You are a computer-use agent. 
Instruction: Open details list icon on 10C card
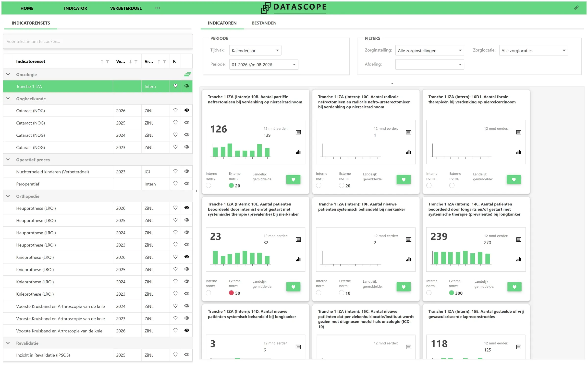tap(408, 132)
